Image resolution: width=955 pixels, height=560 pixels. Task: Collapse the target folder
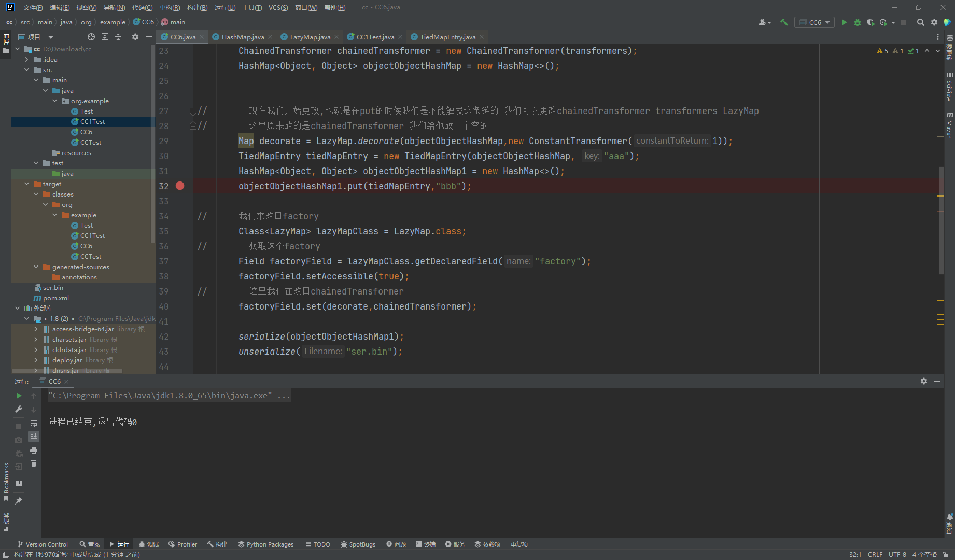pos(27,184)
